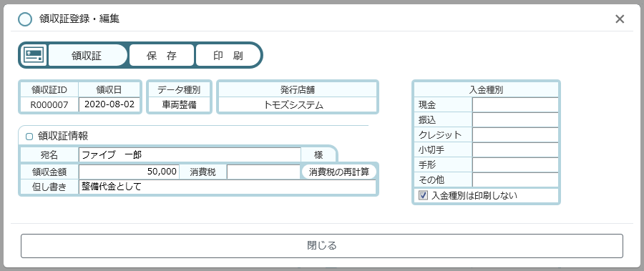Click the 領収金額 label cell
The image size is (644, 271).
[49, 172]
